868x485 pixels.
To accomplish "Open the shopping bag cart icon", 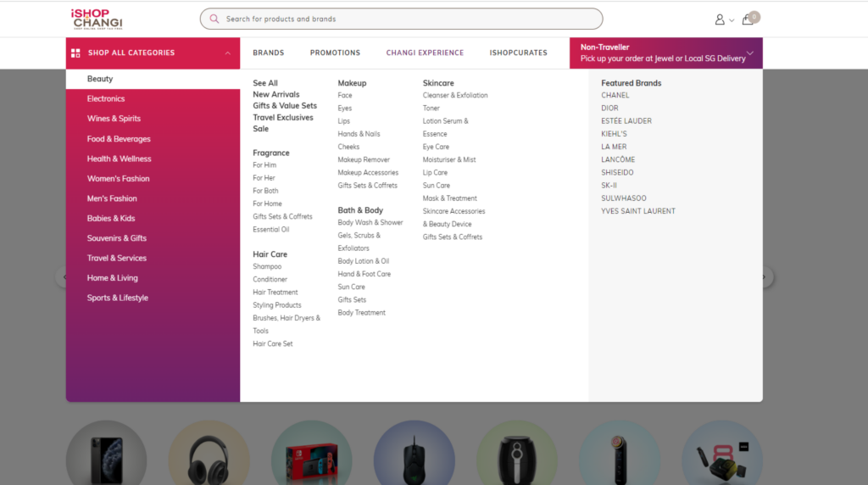I will [x=748, y=20].
